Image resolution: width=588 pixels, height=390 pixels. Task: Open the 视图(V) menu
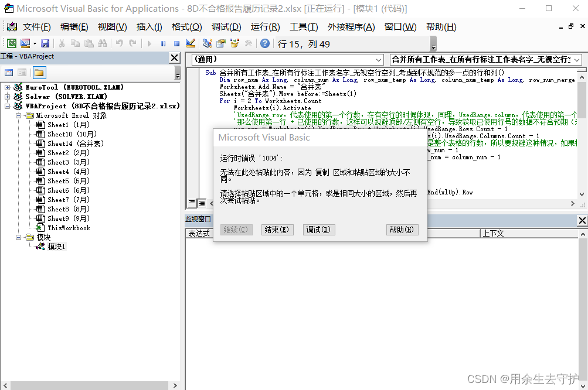[112, 27]
